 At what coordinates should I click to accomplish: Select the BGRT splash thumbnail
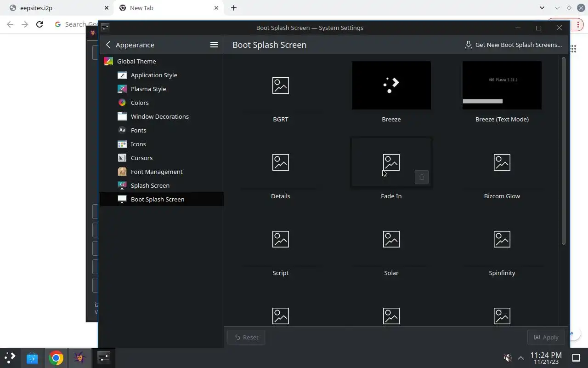pos(281,86)
